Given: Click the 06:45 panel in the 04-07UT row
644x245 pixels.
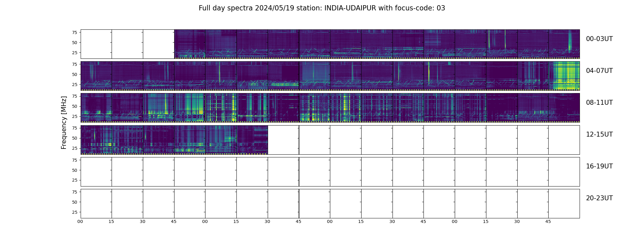Looking at the screenshot, I should click(x=439, y=76).
